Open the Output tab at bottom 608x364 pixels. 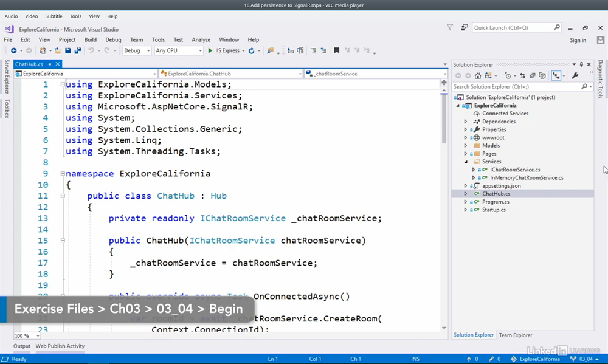(x=22, y=346)
